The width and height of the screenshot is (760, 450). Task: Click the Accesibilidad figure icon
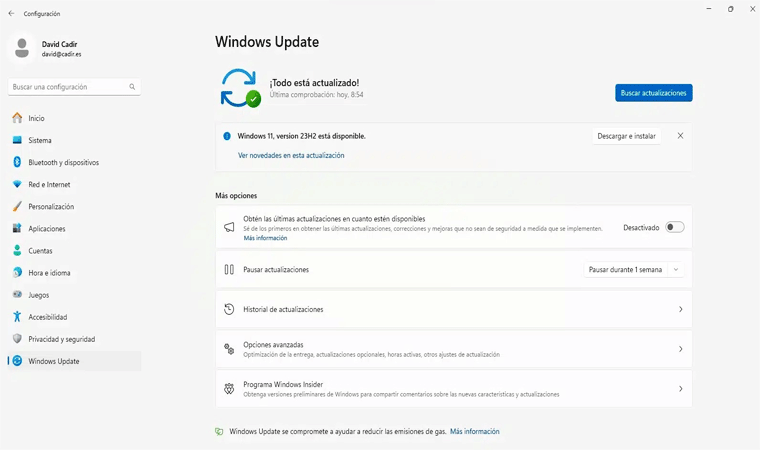17,317
